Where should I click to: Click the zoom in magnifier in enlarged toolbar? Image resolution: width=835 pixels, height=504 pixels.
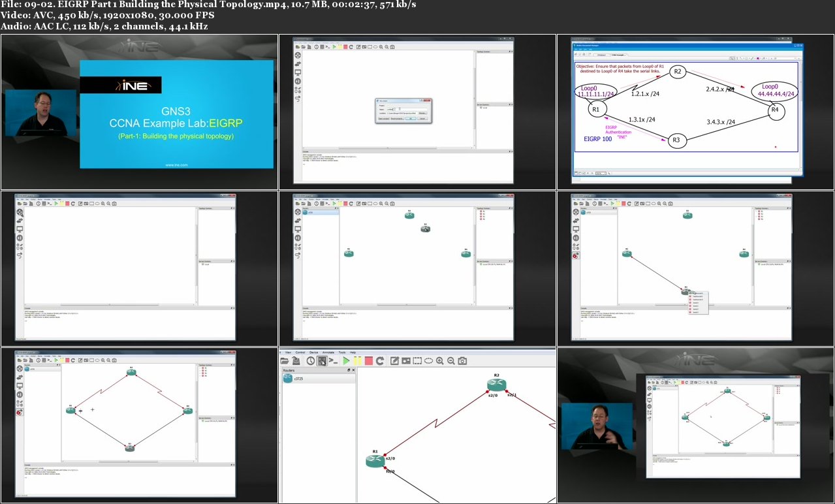440,361
